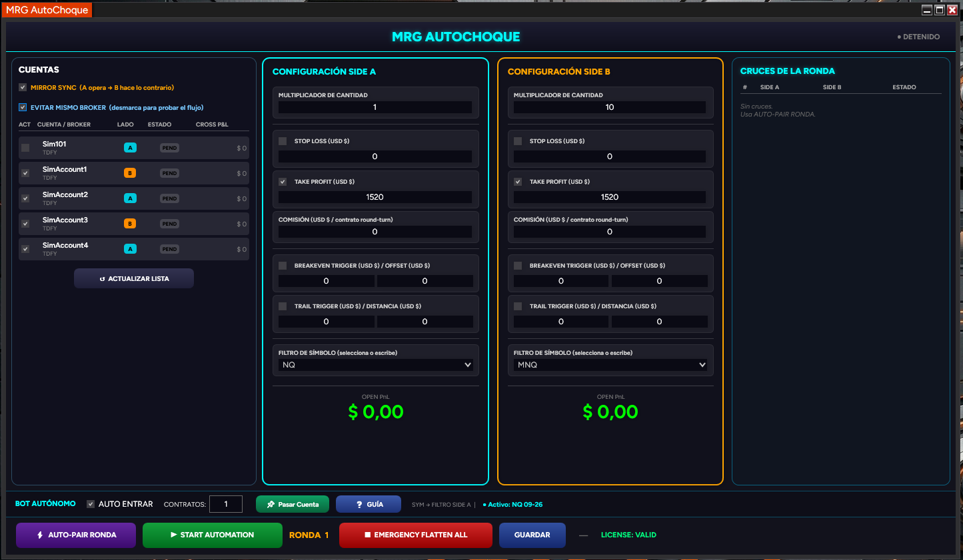Click the Side B commission field
The image size is (963, 560).
pyautogui.click(x=610, y=232)
